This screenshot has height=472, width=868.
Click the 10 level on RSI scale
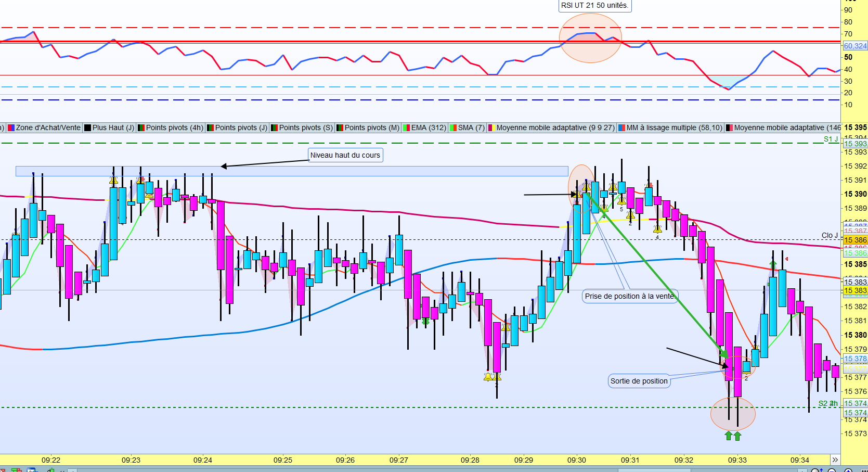[x=848, y=105]
